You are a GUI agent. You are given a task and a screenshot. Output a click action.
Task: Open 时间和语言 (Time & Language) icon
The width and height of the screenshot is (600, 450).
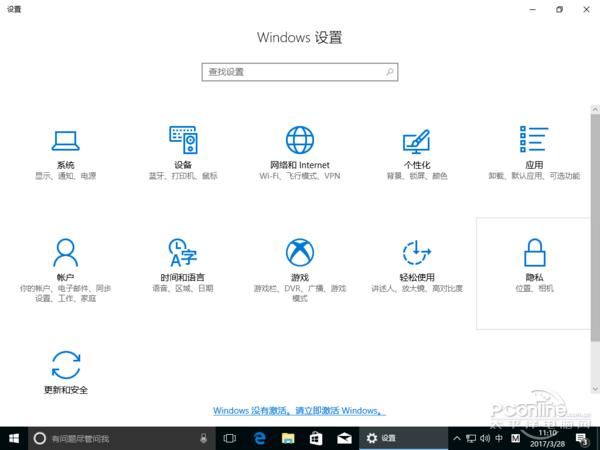click(x=183, y=251)
